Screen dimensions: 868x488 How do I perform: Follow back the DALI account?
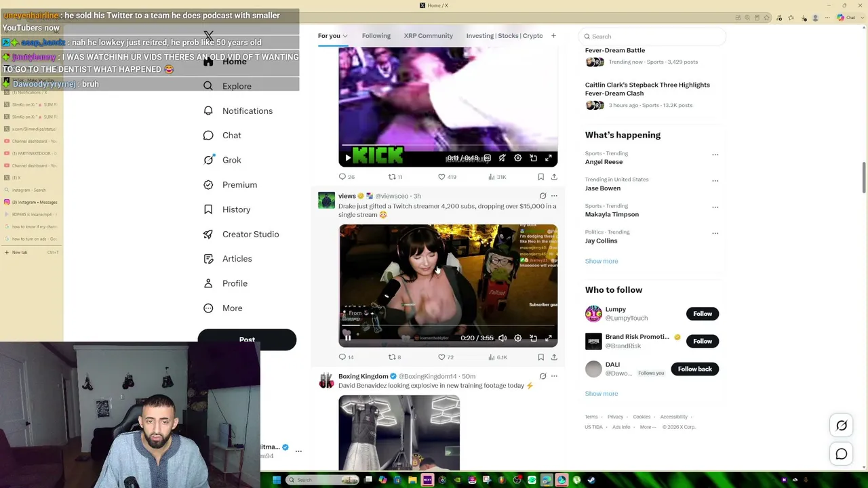695,369
